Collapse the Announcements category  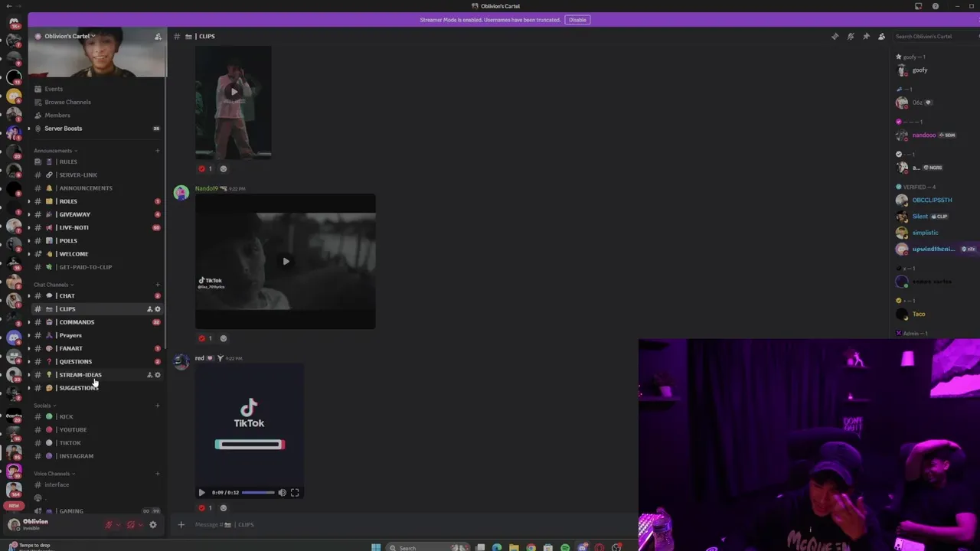pyautogui.click(x=54, y=151)
